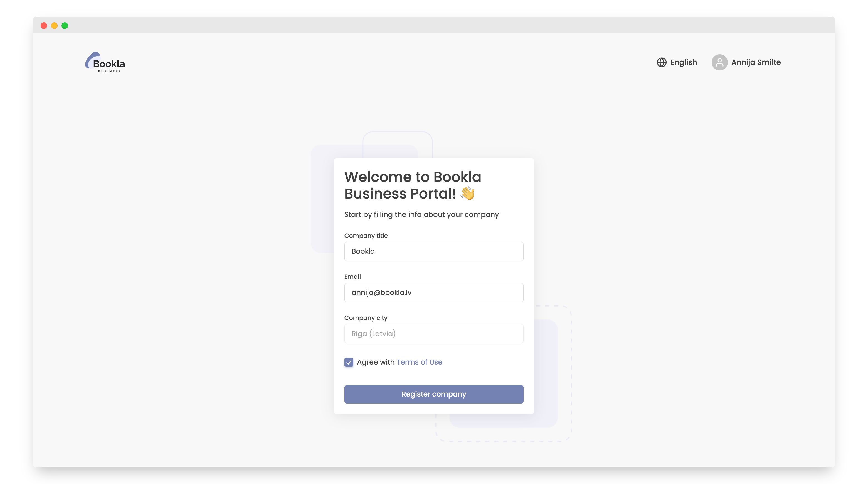Viewport: 868px width, 484px height.
Task: Open the Company city selector
Action: [433, 334]
